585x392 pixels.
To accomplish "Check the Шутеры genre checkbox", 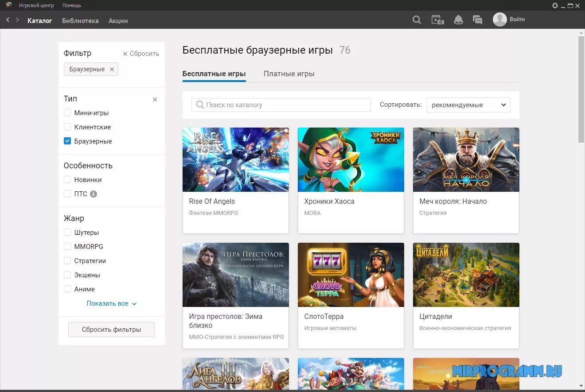I will 67,233.
